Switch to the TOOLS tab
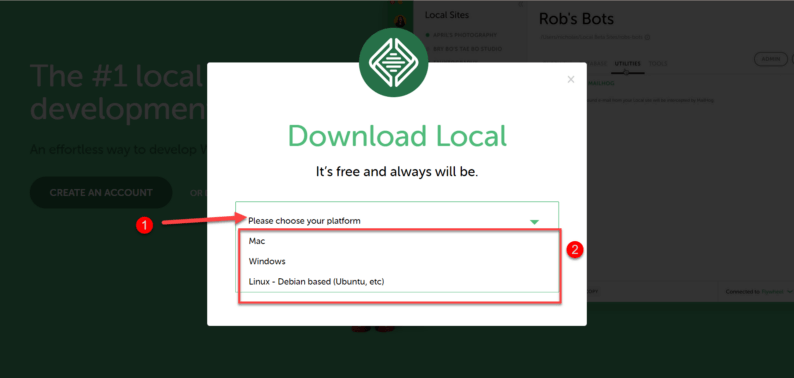Screen dimensions: 794x378 658,63
